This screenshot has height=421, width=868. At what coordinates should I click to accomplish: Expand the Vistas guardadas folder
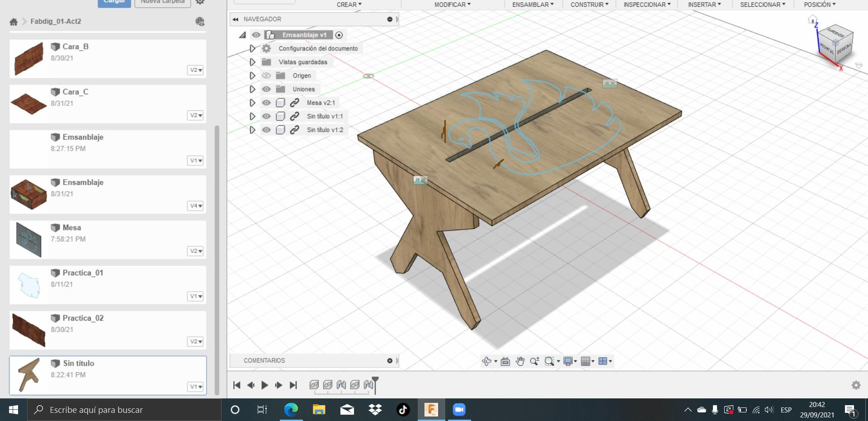tap(252, 62)
